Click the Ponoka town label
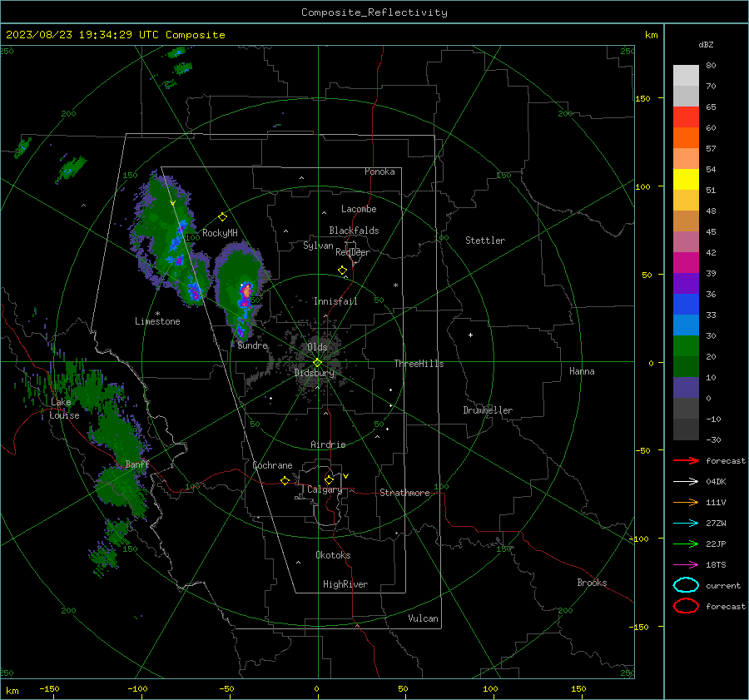This screenshot has height=700, width=749. point(379,171)
